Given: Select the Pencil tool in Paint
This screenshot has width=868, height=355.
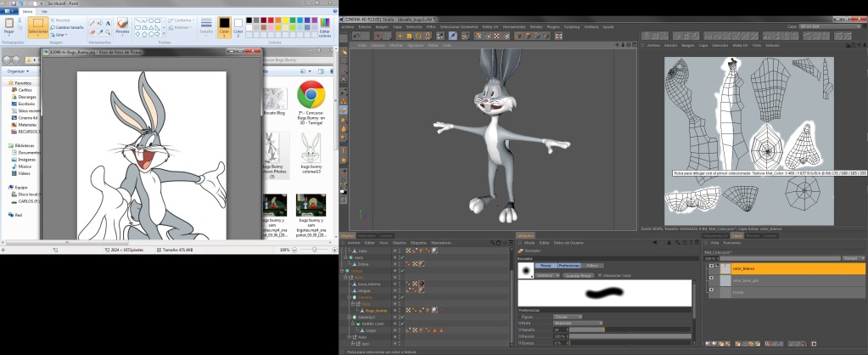Looking at the screenshot, I should coord(92,23).
